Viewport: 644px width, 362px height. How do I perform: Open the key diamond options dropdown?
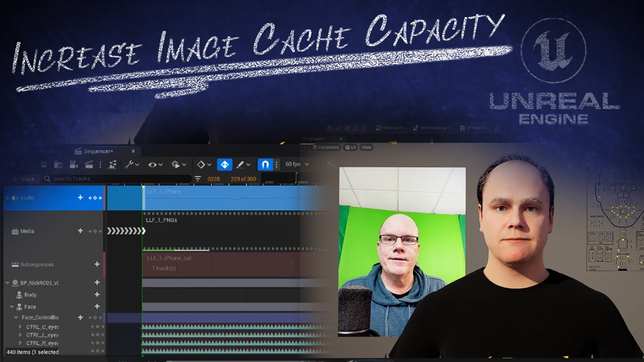click(204, 164)
